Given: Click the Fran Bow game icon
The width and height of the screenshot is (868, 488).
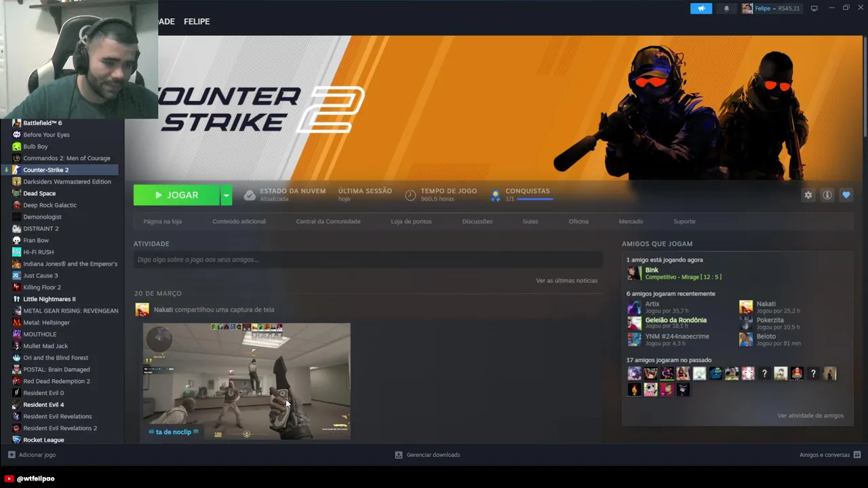Looking at the screenshot, I should [x=16, y=240].
